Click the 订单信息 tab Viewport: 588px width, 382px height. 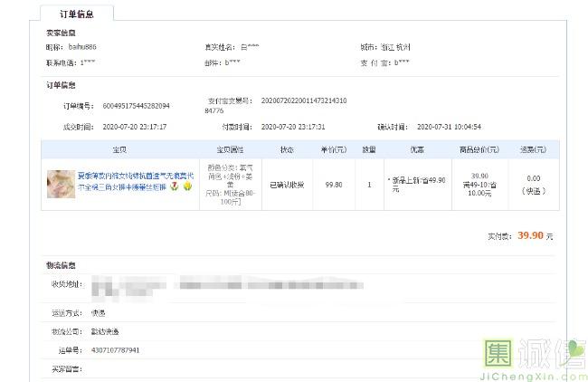tap(77, 14)
